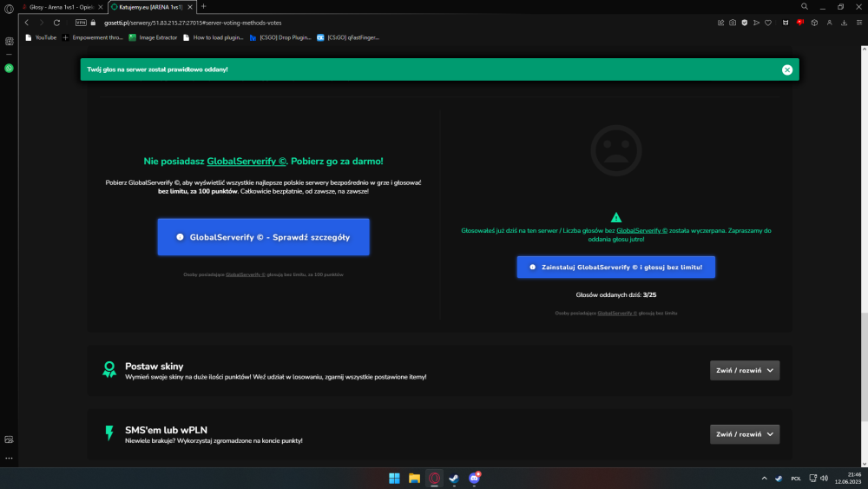Expand the 'Postaw skiny' section dropdown

[745, 371]
